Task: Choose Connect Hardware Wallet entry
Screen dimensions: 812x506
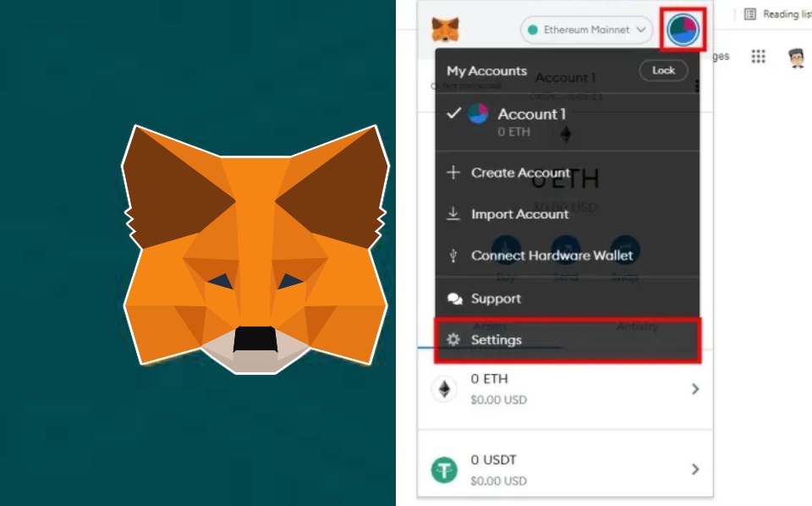Action: click(x=567, y=256)
